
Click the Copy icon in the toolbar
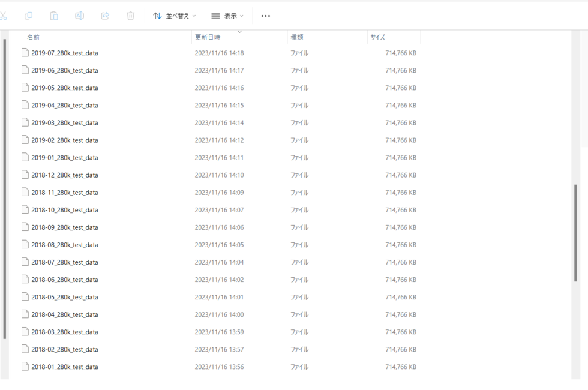coord(28,16)
